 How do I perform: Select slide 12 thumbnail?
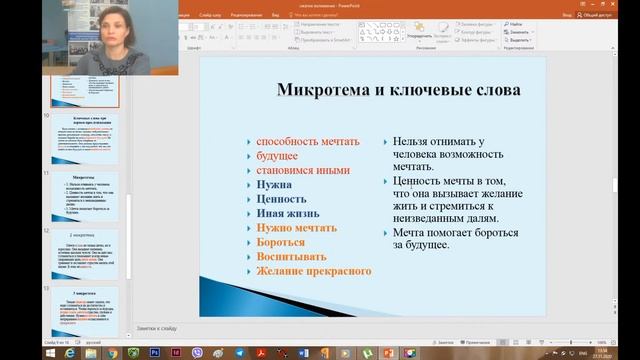[85, 254]
